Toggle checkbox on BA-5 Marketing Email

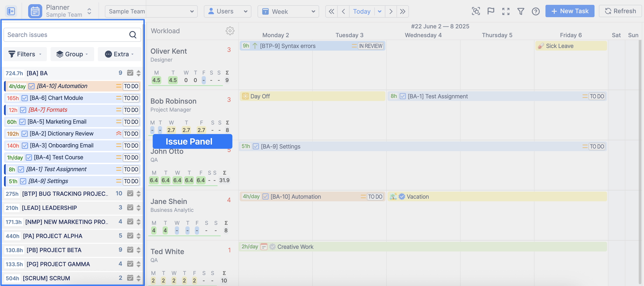pyautogui.click(x=22, y=122)
